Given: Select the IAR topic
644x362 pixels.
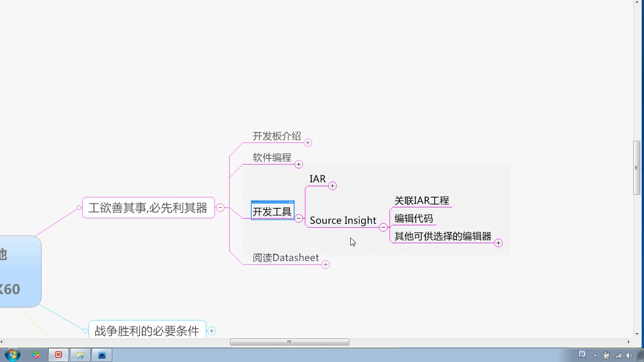Looking at the screenshot, I should pyautogui.click(x=318, y=179).
